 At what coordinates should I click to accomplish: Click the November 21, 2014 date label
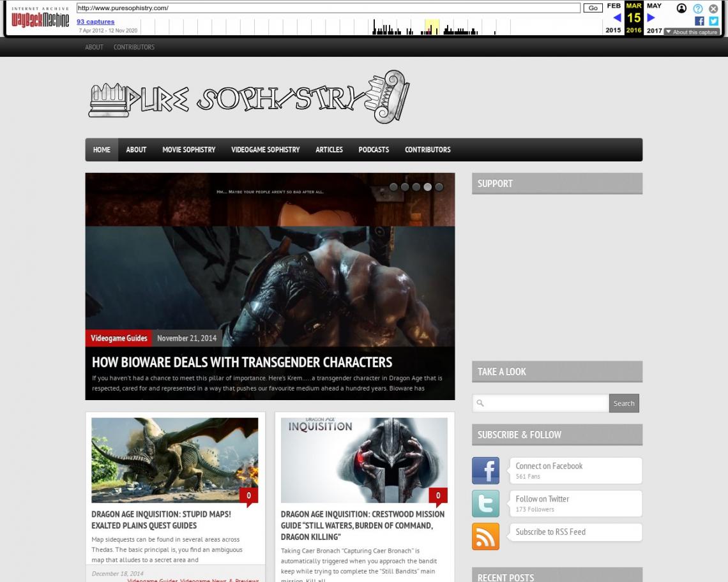tap(186, 338)
